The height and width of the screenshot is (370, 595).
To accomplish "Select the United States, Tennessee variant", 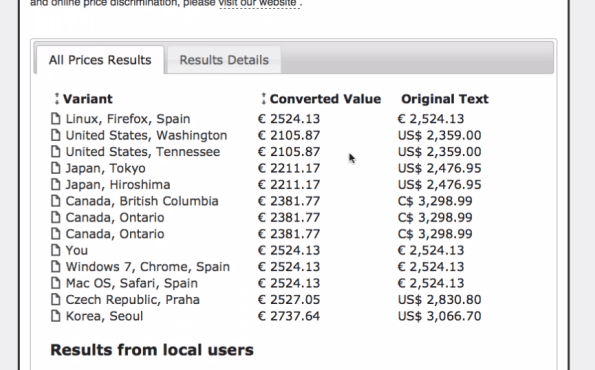I will pyautogui.click(x=143, y=152).
